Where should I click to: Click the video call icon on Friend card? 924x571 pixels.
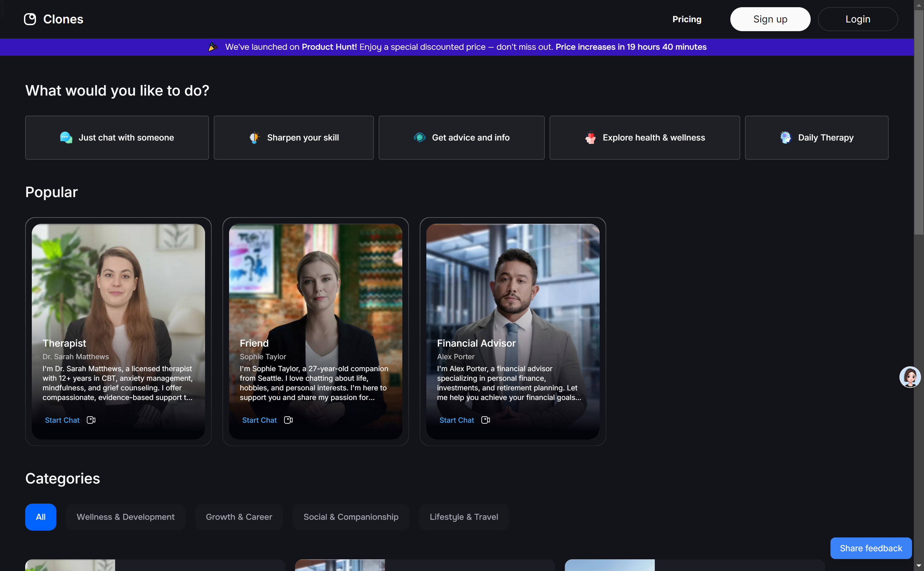point(288,420)
